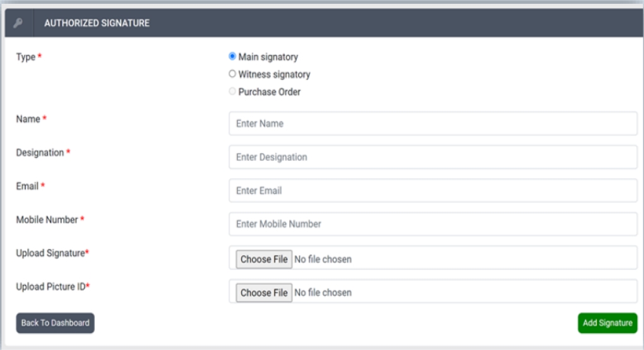Click the Email field label

(x=27, y=186)
